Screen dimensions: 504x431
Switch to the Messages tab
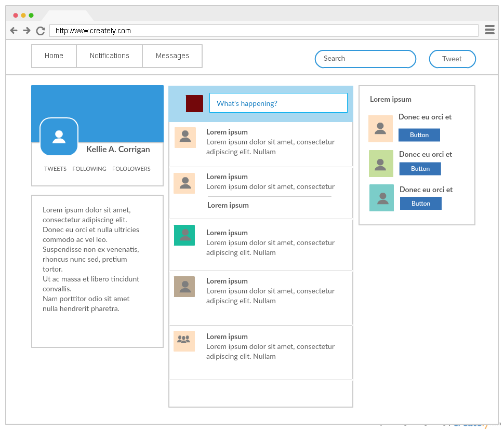click(172, 56)
